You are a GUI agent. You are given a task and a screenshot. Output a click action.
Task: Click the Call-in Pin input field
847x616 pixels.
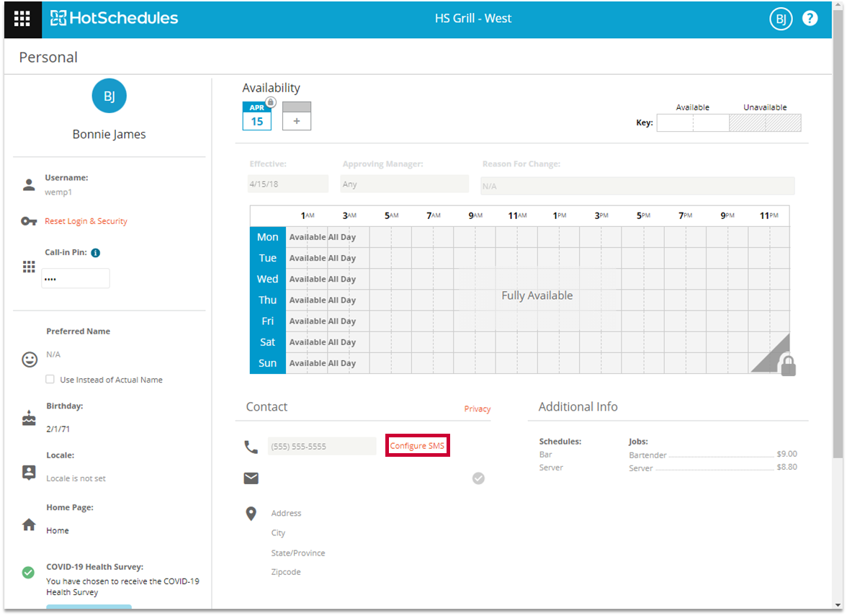76,279
